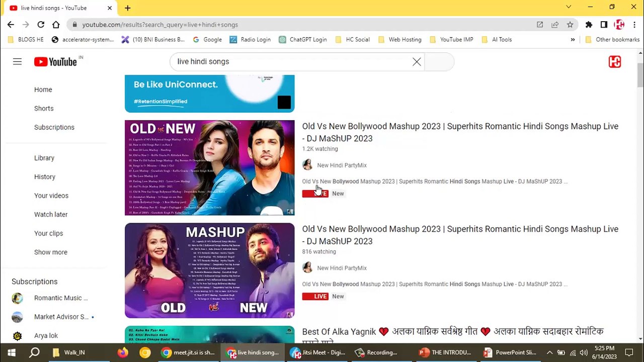Go to the browser home page icon
This screenshot has height=362, width=644.
click(56, 25)
